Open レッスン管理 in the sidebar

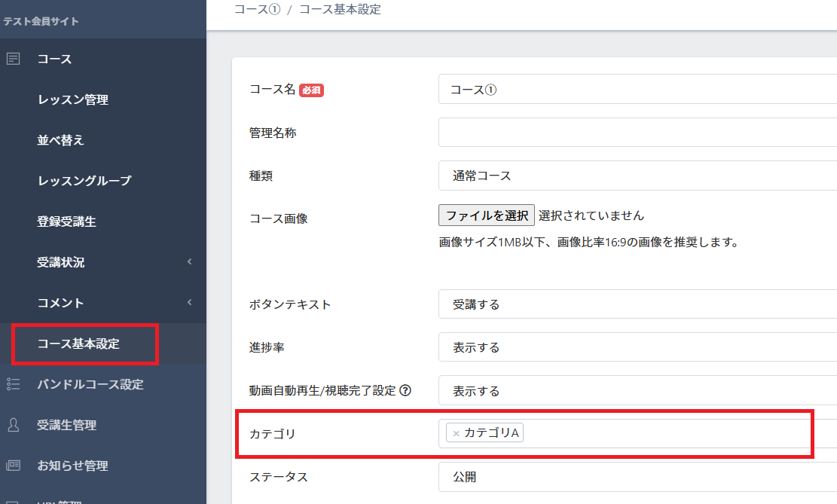(x=73, y=99)
